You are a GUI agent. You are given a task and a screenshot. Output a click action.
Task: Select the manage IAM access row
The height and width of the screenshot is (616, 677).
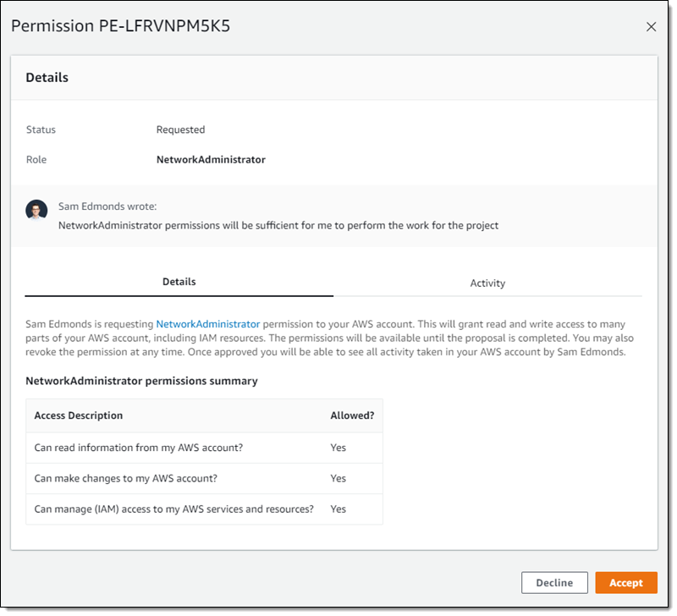tap(173, 509)
